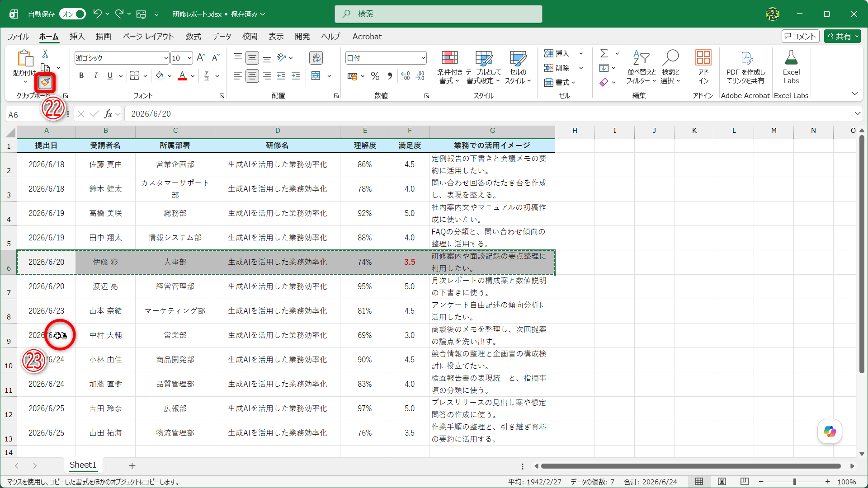868x488 pixels.
Task: Switch to Page Layout view
Action: click(722, 482)
